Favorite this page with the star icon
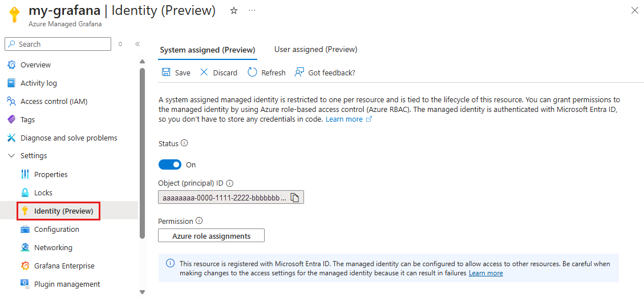This screenshot has height=297, width=644. pos(234,11)
